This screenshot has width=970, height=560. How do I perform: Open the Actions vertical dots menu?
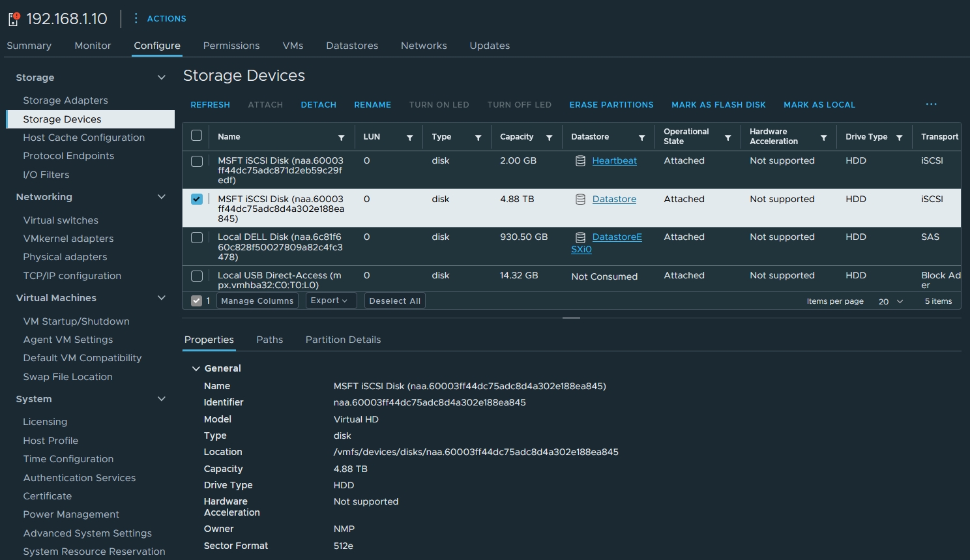tap(135, 18)
